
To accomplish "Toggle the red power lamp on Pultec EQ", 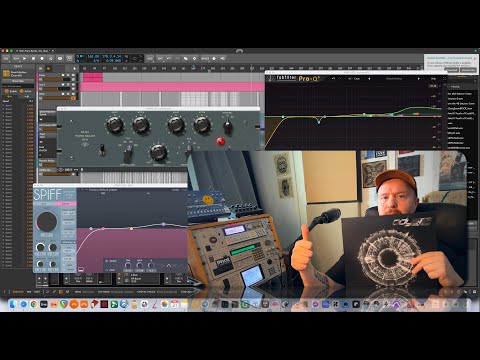I will point(220,141).
